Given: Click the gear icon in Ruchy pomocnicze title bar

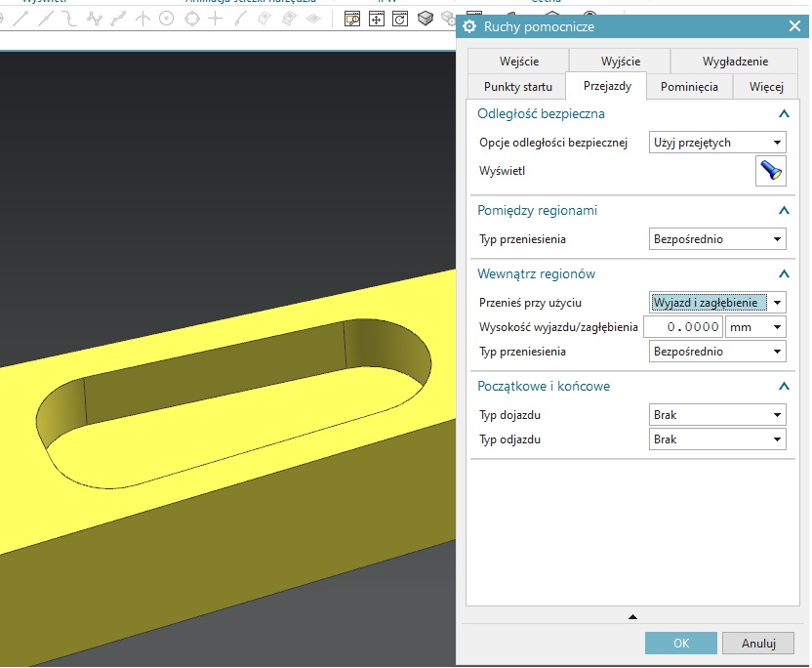Looking at the screenshot, I should [469, 26].
